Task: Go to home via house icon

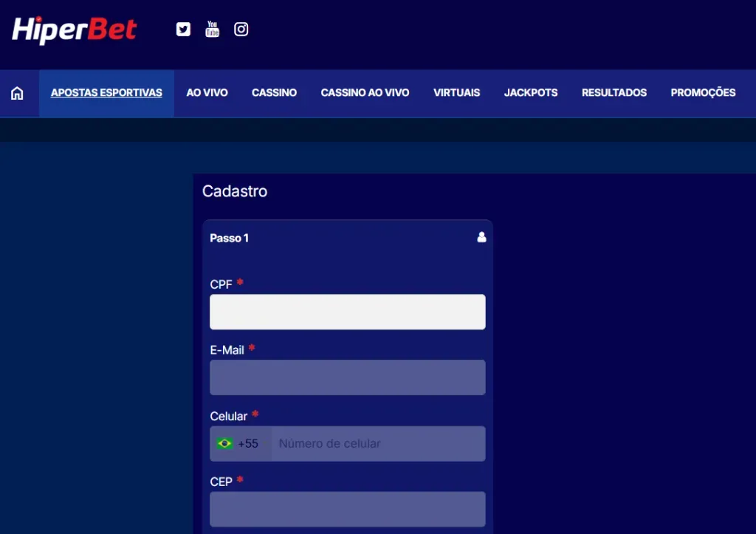Action: coord(17,93)
